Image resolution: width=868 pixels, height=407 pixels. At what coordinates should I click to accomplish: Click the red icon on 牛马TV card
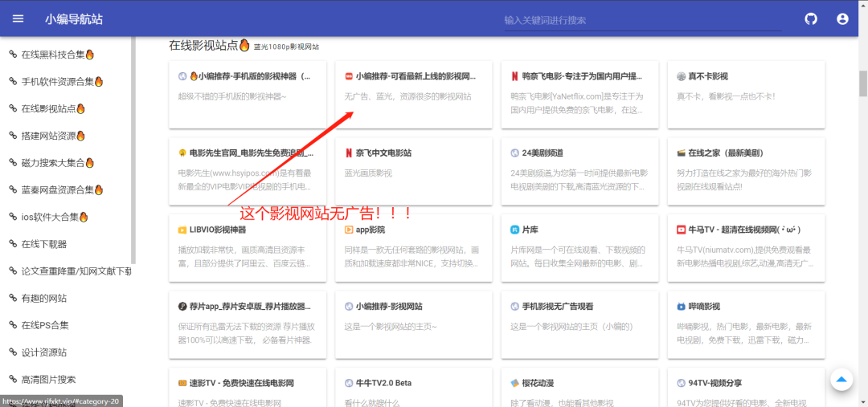(x=681, y=230)
